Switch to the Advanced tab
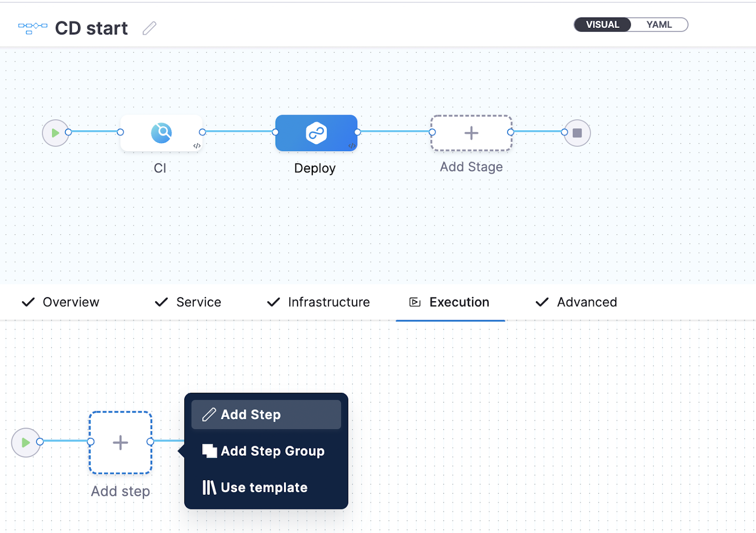Screen dimensions: 756x533 click(587, 302)
